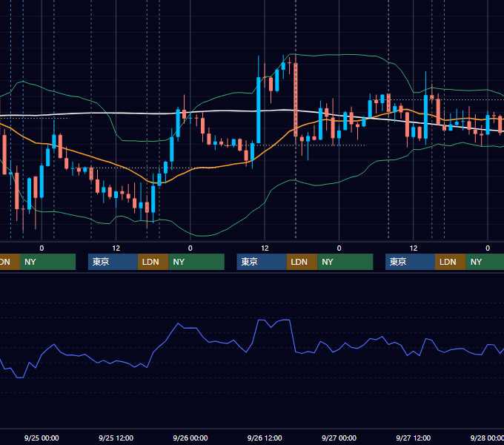Image resolution: width=504 pixels, height=445 pixels.
Task: Click hour label 0 above 9/27 00:00
Action: pos(339,248)
